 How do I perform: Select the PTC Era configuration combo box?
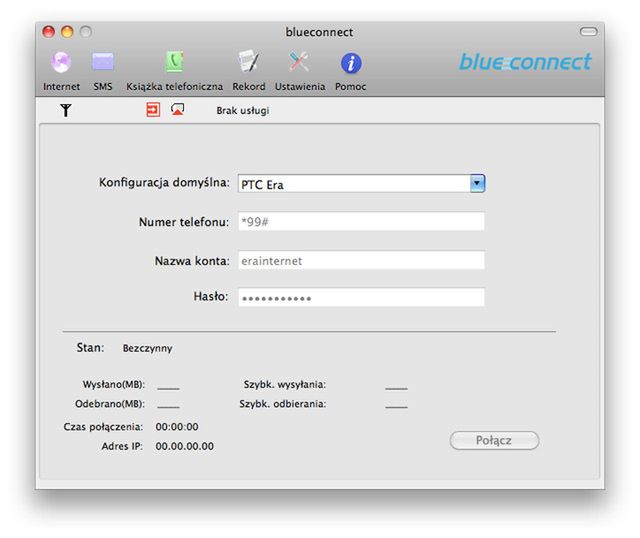[361, 184]
